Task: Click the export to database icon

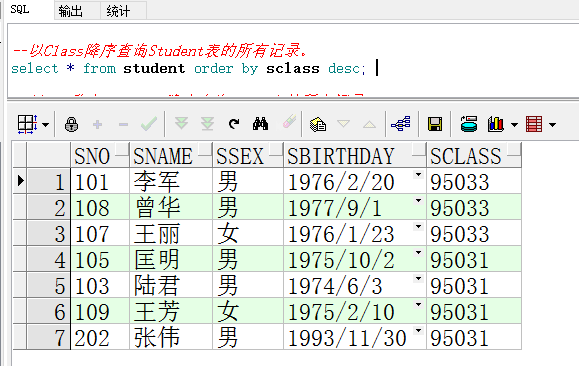Action: click(x=469, y=124)
